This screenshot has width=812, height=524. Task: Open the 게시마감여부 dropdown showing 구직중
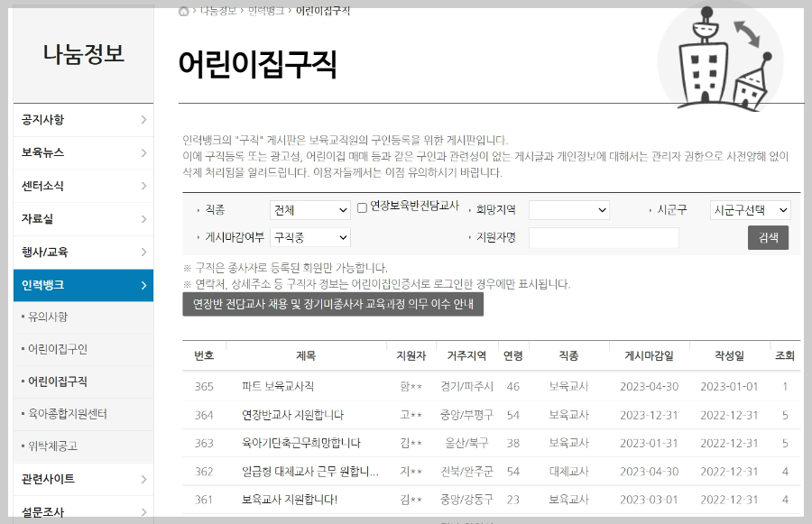pyautogui.click(x=309, y=238)
